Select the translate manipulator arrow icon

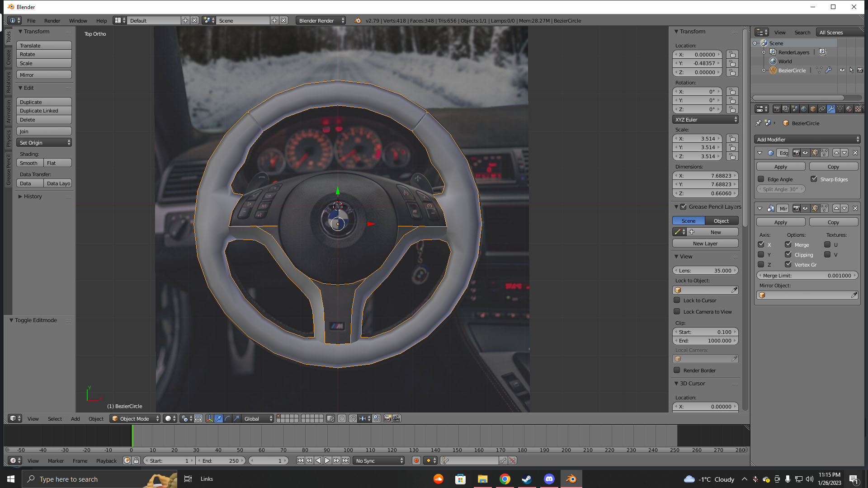click(x=218, y=419)
